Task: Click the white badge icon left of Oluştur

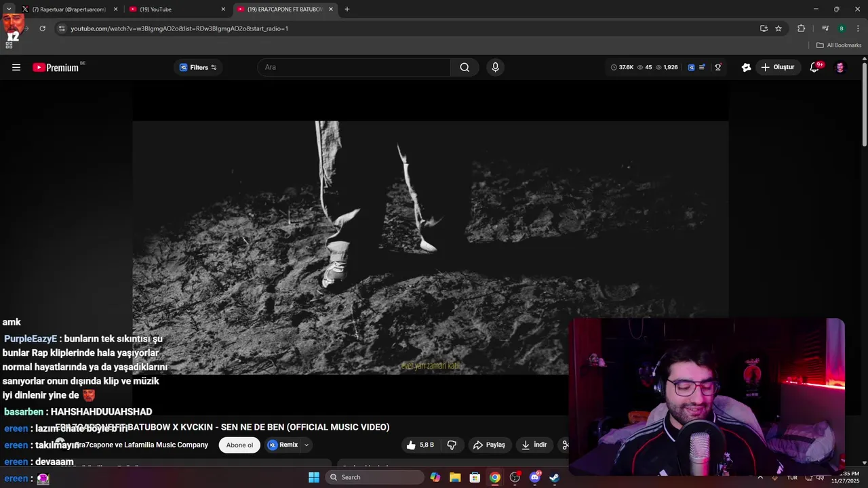Action: 747,67
